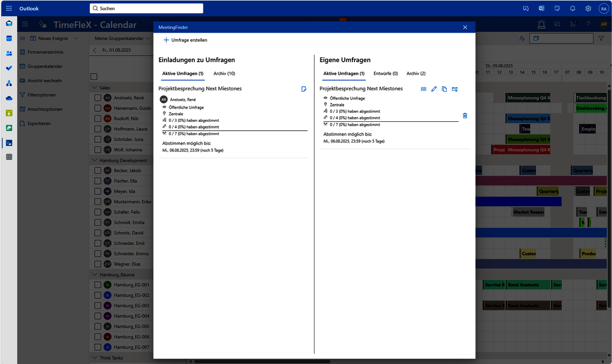
Task: Tick checkbox for Wagner, Elias
Action: pyautogui.click(x=98, y=264)
